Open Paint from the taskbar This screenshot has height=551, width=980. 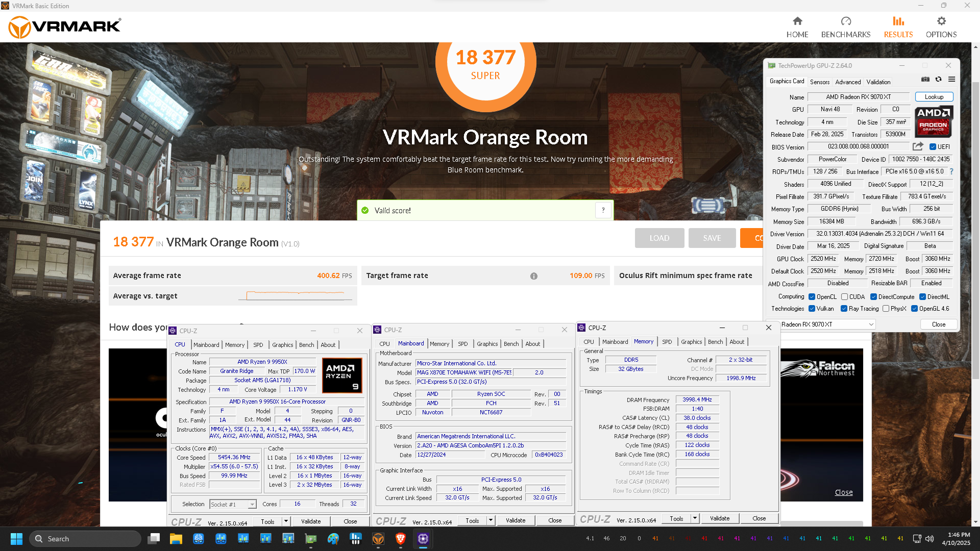point(333,539)
